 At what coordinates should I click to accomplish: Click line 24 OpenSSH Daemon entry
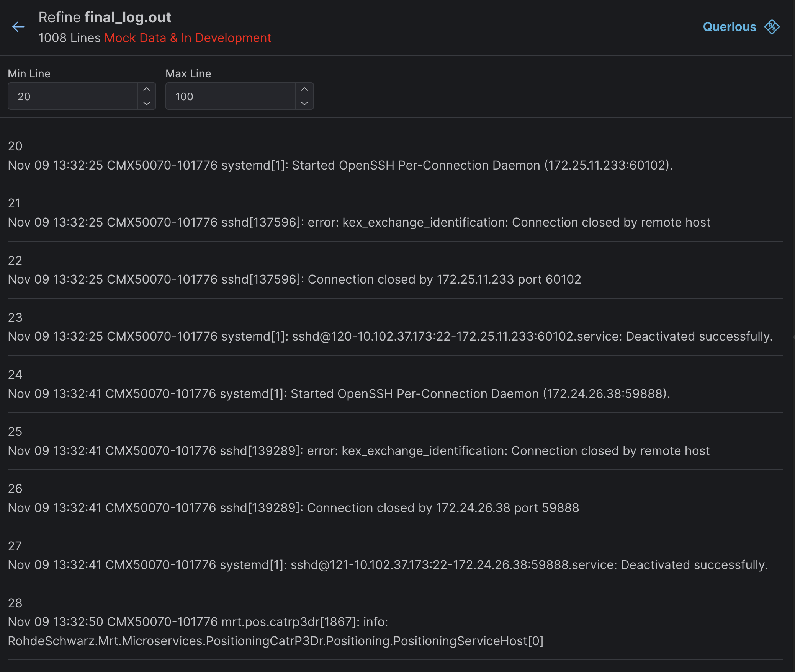pos(339,393)
